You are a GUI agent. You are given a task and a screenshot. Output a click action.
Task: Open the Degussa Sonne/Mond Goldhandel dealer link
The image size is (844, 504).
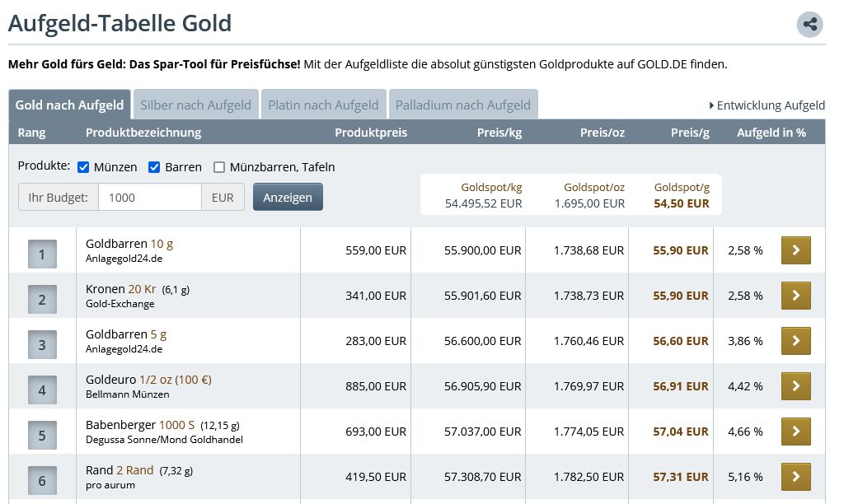(164, 440)
